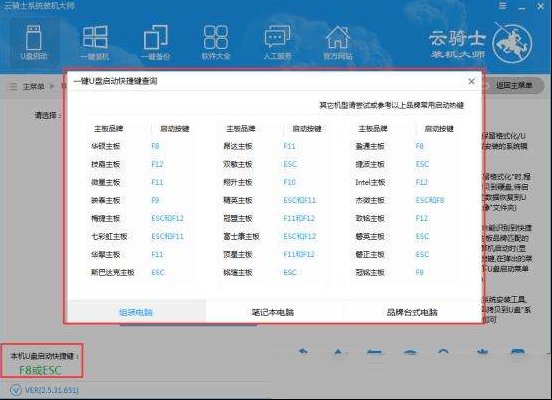Click ESC和F12 key for 梅捷主板
This screenshot has height=400, width=552.
[168, 218]
